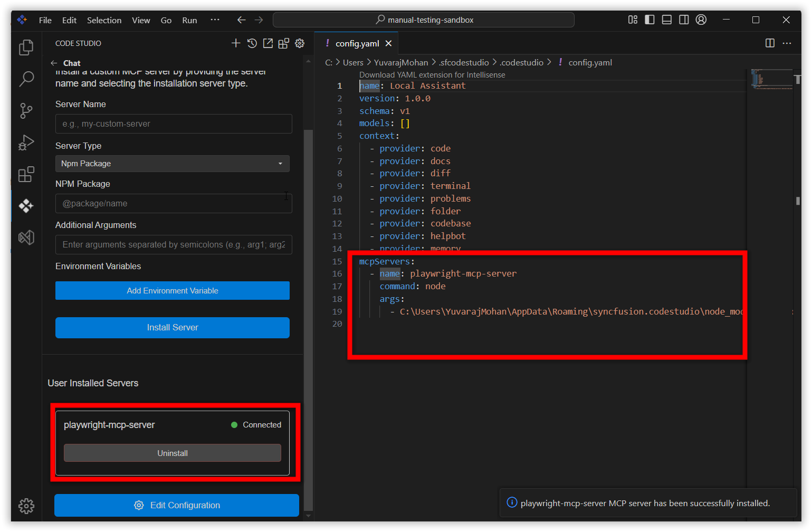
Task: Click 'provider: codebase' line
Action: click(x=425, y=223)
